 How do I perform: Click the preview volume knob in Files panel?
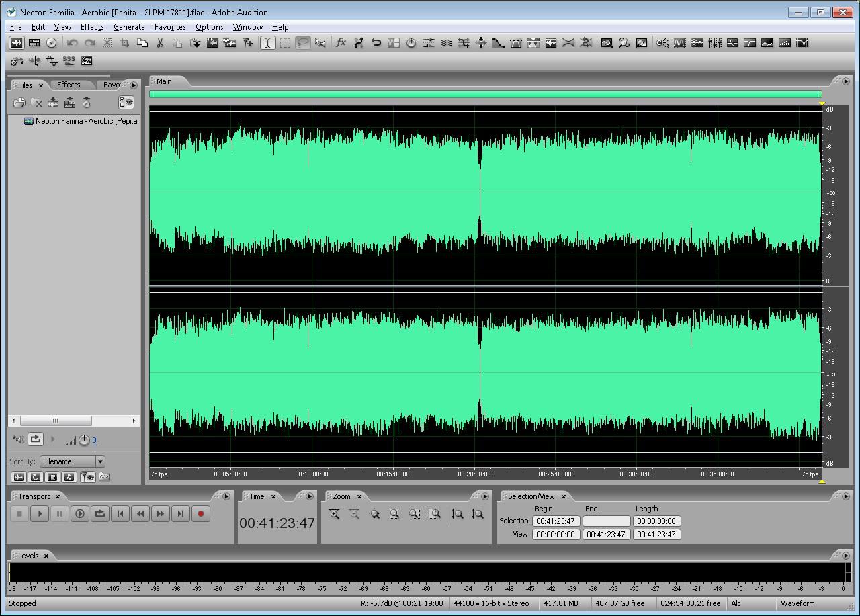84,440
